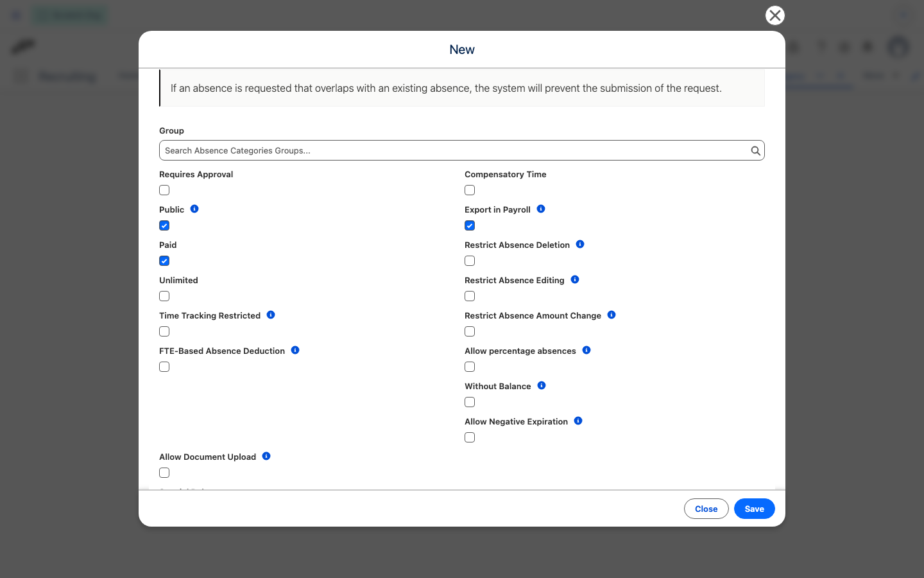
Task: Show info for Time Tracking Restricted
Action: coord(271,315)
